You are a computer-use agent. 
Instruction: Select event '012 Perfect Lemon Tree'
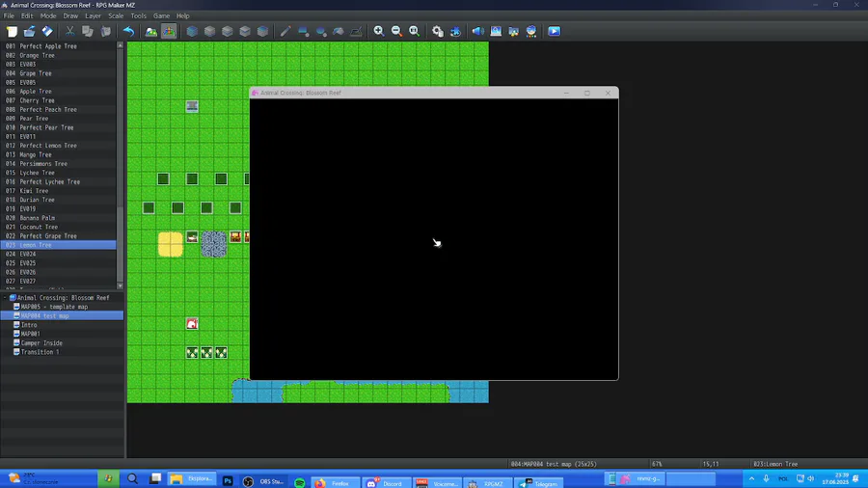(58, 146)
